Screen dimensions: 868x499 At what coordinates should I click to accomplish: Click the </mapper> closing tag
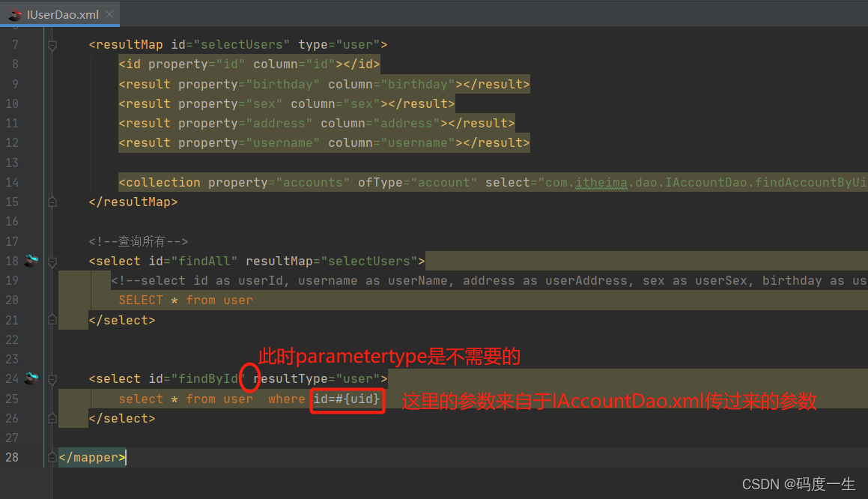click(92, 458)
